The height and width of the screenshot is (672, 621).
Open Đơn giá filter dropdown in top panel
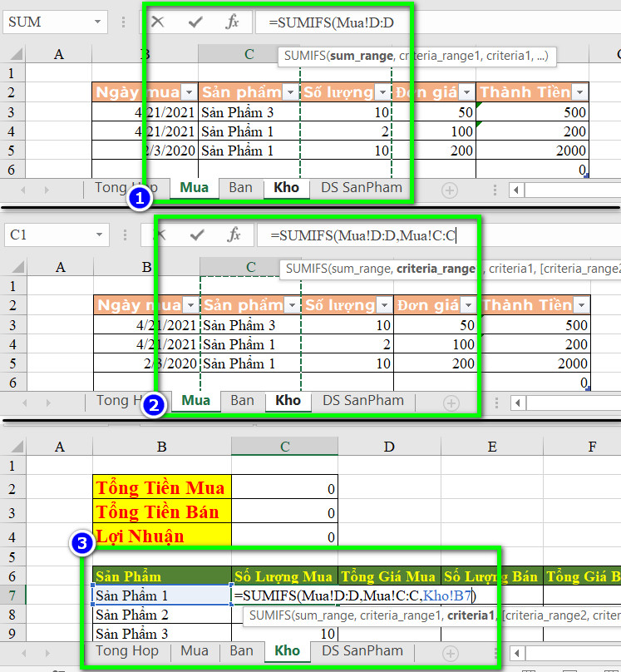point(466,91)
